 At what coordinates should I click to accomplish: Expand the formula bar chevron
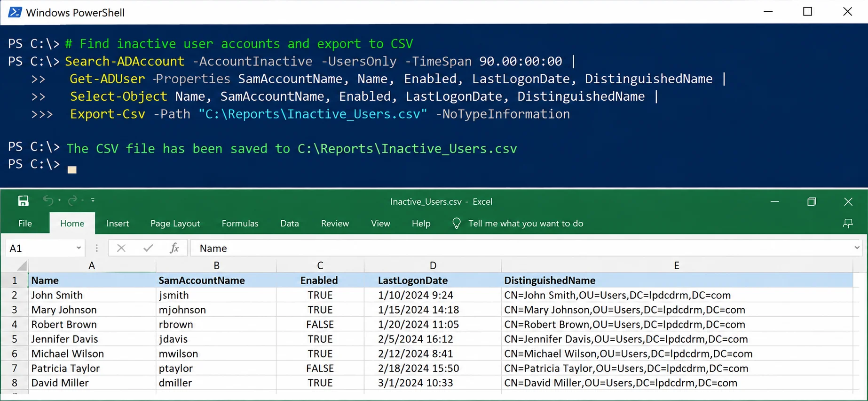[x=857, y=248]
